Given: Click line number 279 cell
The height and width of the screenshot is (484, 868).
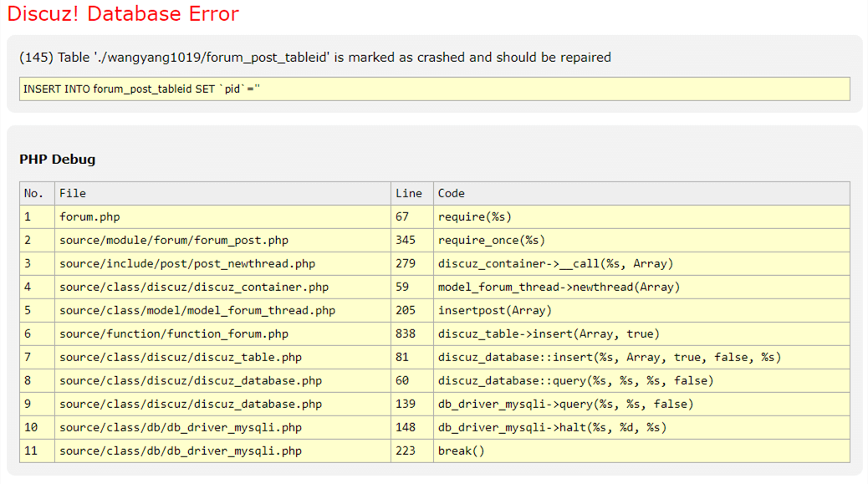Looking at the screenshot, I should coord(412,264).
